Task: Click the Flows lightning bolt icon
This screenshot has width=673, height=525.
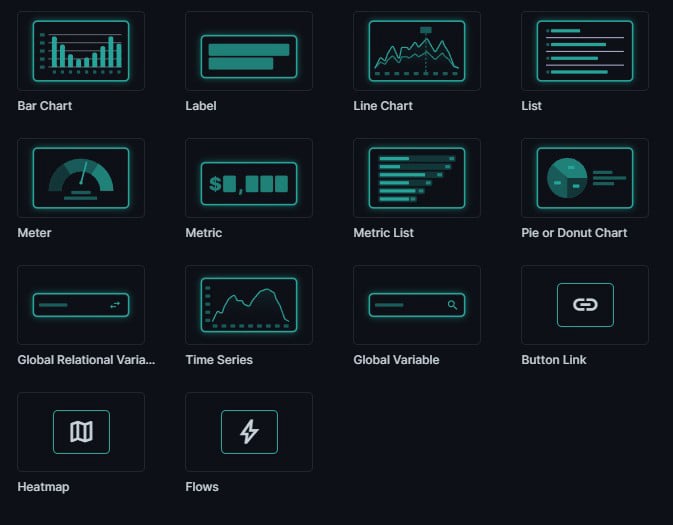Action: click(x=249, y=432)
